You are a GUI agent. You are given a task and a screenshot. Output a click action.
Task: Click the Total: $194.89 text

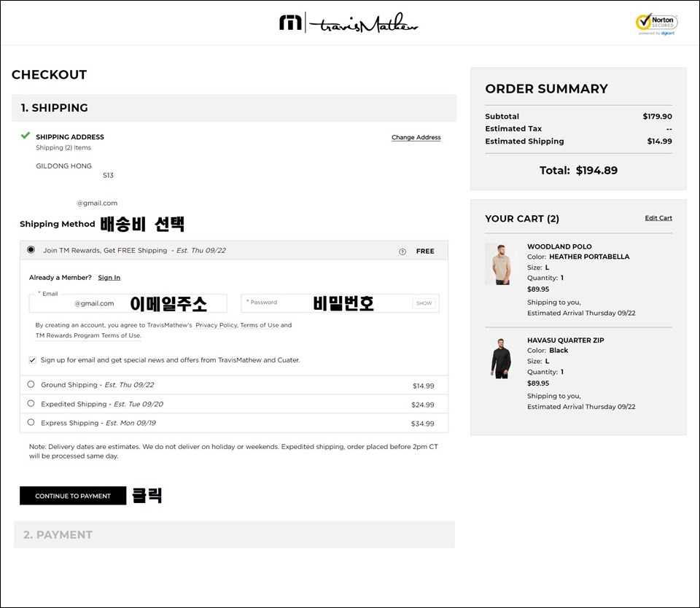coord(578,171)
